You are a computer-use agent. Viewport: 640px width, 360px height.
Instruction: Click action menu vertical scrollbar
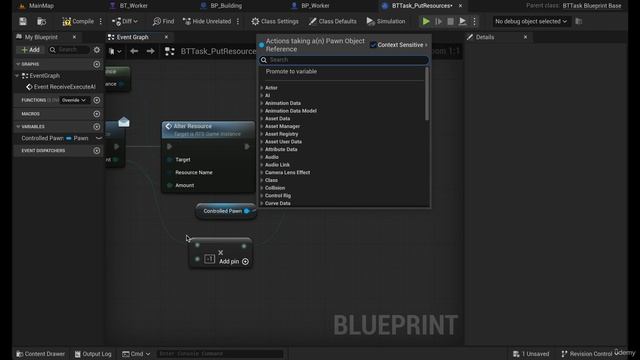point(427,94)
